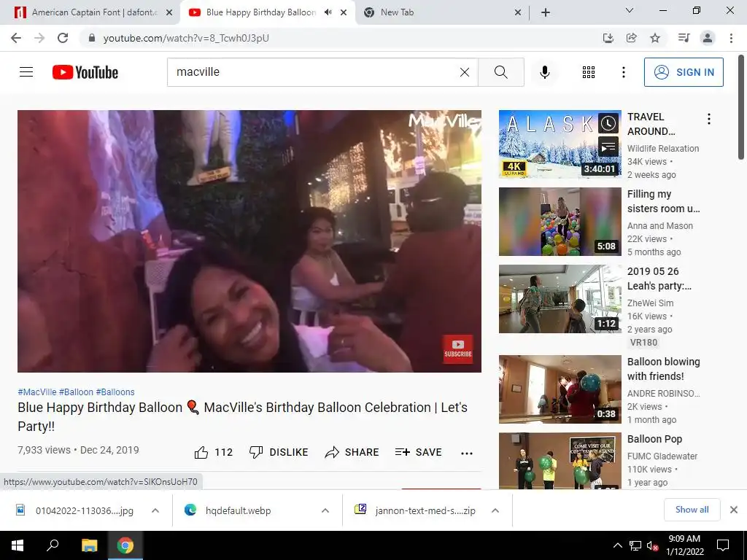Go forward in browser history
747x560 pixels.
click(x=39, y=38)
